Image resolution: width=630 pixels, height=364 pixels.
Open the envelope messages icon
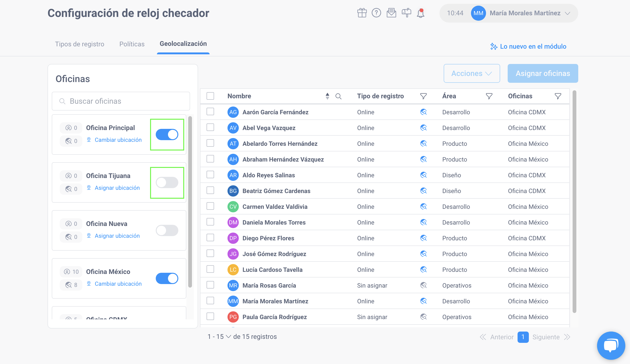tap(391, 13)
